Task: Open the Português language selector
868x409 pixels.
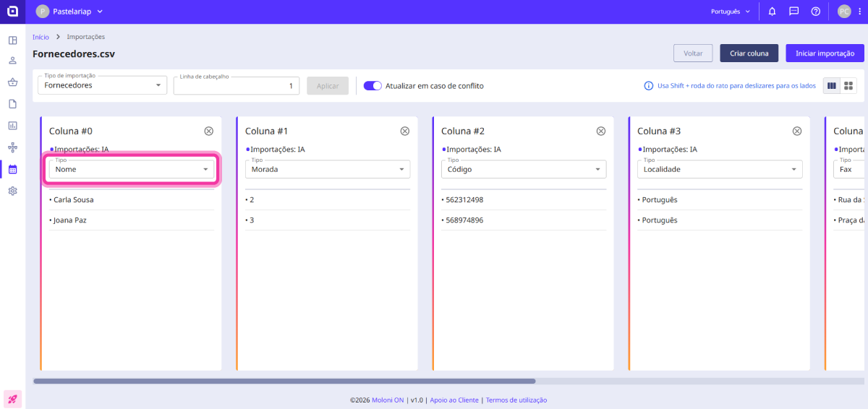Action: [730, 12]
